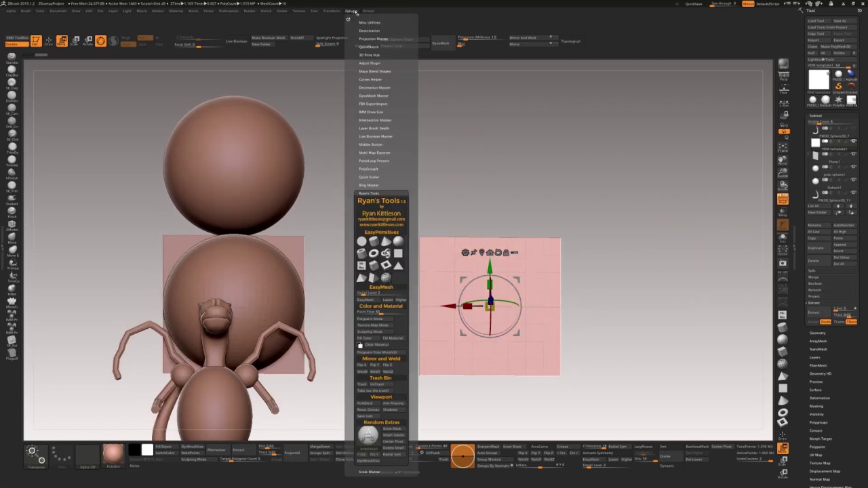Toggle visibility of PM3D_Sphere3D_11 subtool
Screen dimensions: 868x488
(853, 192)
